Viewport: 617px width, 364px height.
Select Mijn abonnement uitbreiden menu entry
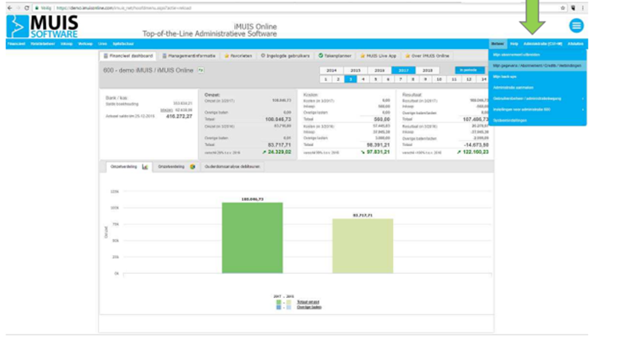537,55
